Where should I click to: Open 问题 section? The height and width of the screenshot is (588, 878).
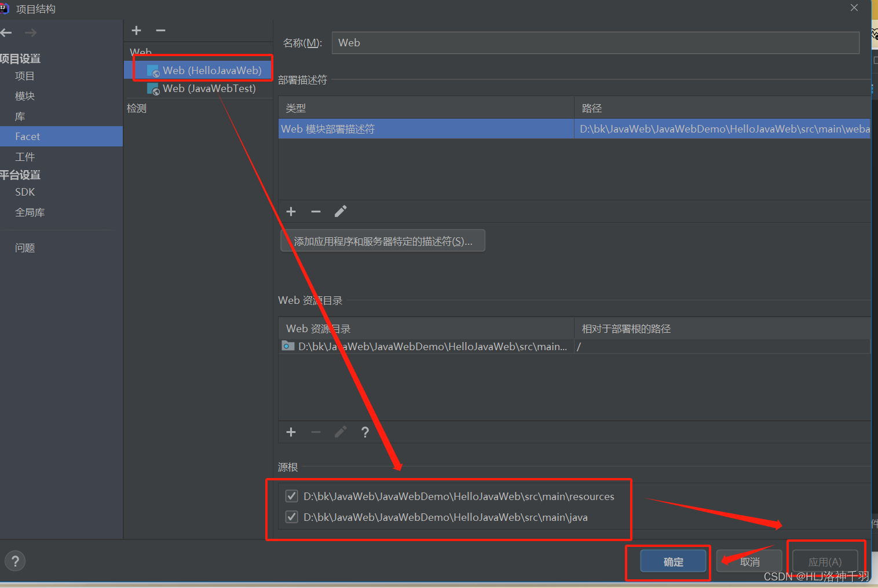[x=25, y=248]
